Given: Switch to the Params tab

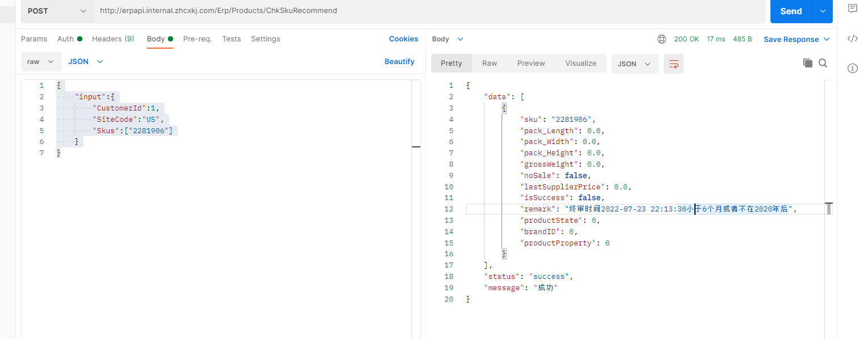Looking at the screenshot, I should (x=34, y=39).
